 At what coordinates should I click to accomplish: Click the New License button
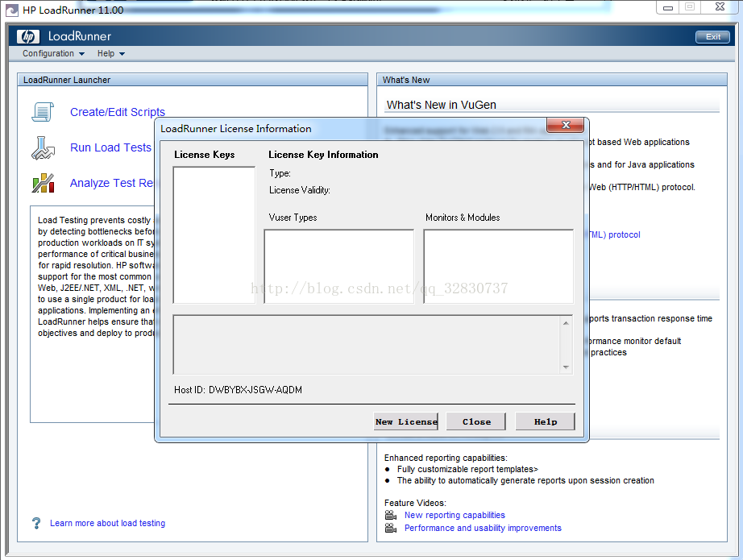pyautogui.click(x=406, y=421)
